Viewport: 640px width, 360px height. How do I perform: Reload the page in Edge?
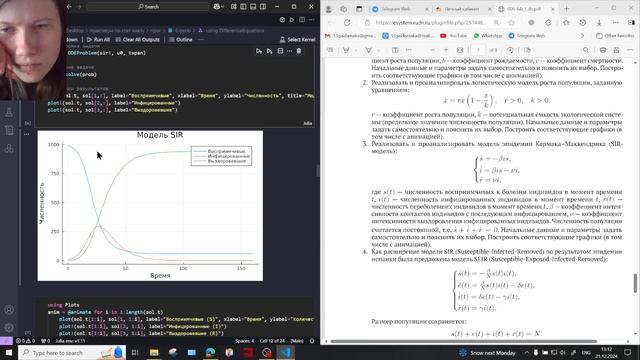coord(347,23)
